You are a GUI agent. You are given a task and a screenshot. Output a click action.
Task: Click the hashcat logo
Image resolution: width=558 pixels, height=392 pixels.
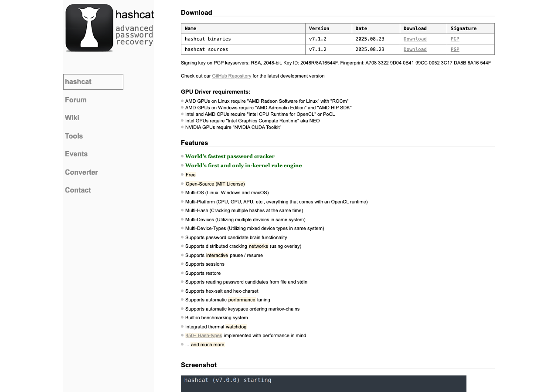tap(89, 27)
